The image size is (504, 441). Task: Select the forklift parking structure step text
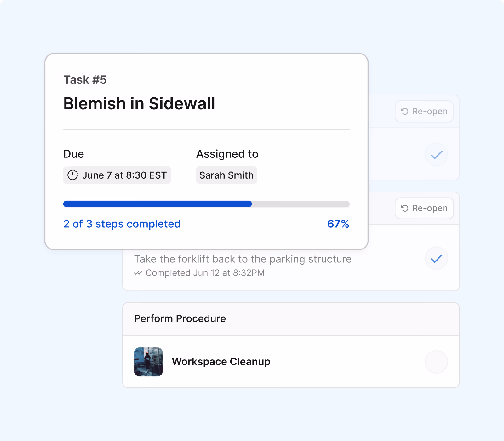pos(243,259)
